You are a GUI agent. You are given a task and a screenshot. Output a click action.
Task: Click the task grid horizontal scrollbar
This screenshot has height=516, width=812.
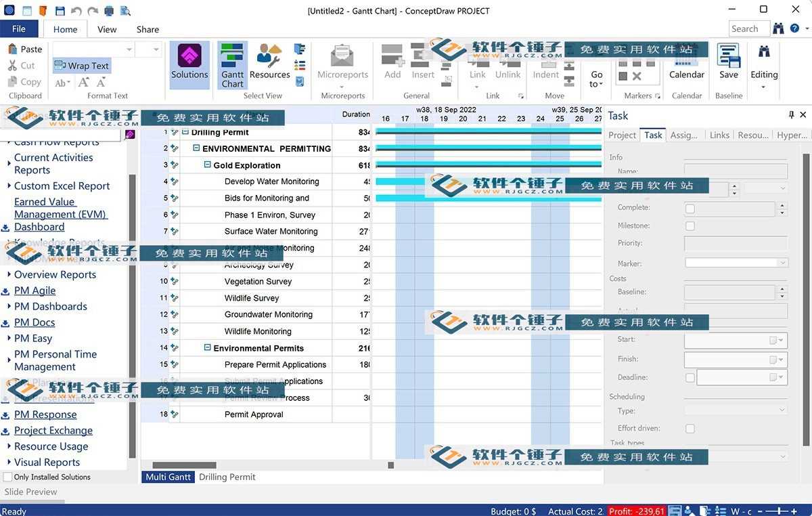184,465
